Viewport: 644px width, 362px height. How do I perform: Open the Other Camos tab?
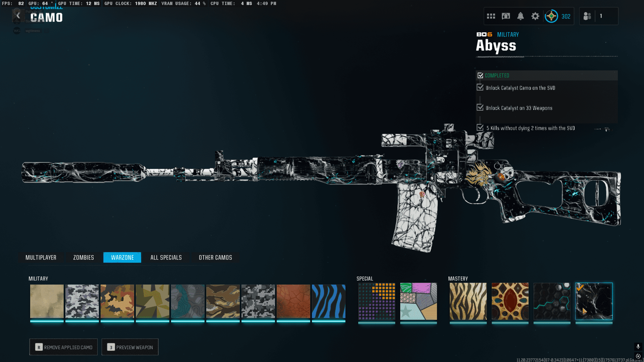pyautogui.click(x=215, y=257)
